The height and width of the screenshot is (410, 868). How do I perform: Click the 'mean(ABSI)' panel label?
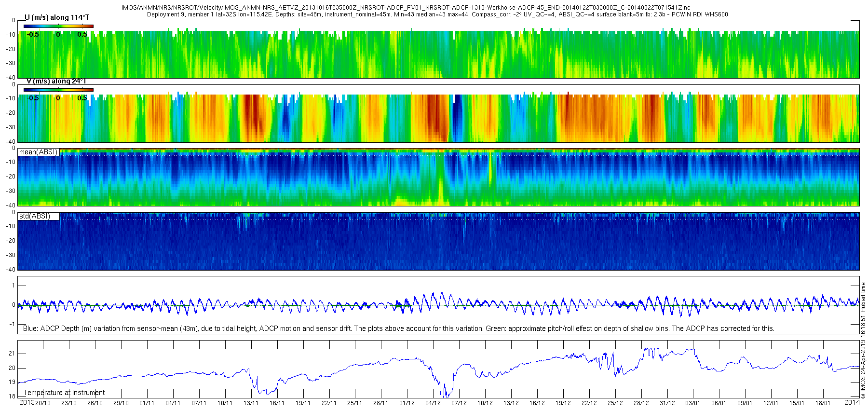(x=38, y=152)
